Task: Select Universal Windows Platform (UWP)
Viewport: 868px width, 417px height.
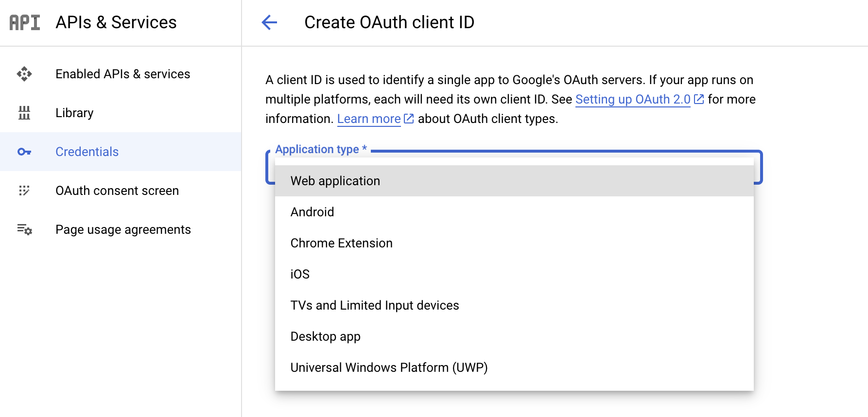Action: pyautogui.click(x=514, y=367)
